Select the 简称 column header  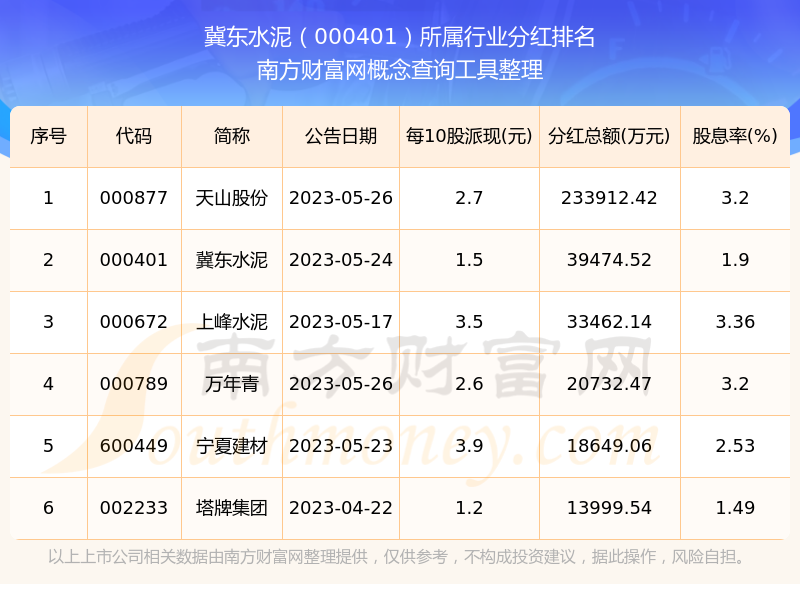232,136
